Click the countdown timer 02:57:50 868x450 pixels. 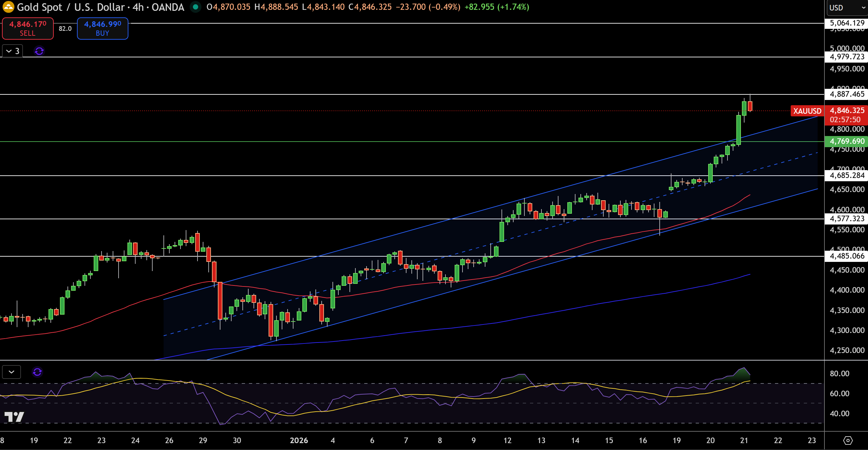click(x=845, y=120)
